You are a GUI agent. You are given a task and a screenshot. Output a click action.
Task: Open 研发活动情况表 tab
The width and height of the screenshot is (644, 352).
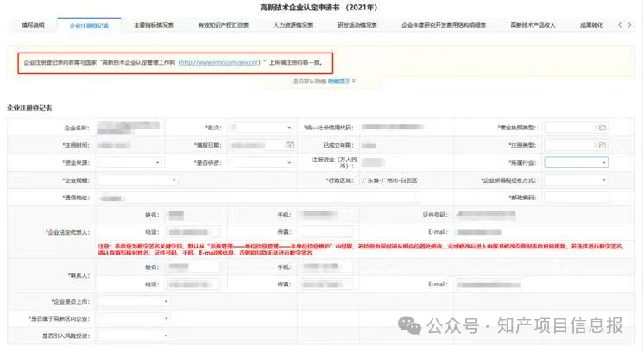point(357,25)
